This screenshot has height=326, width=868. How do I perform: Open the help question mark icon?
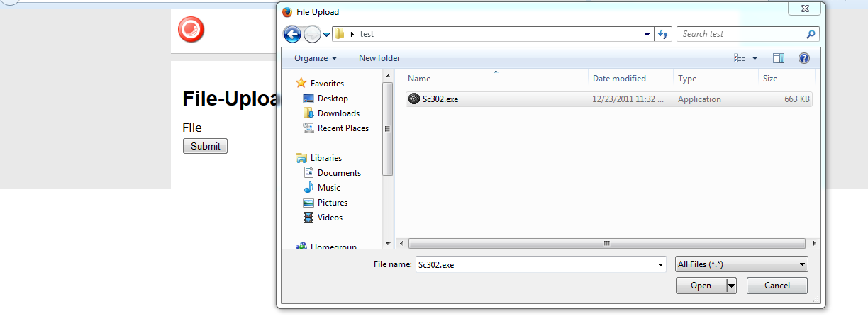(803, 58)
